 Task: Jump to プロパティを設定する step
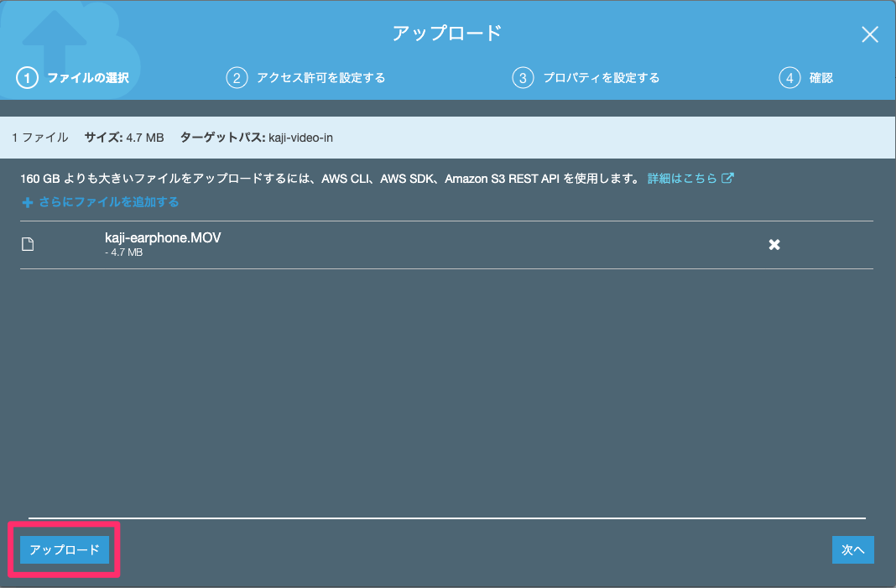coord(601,78)
